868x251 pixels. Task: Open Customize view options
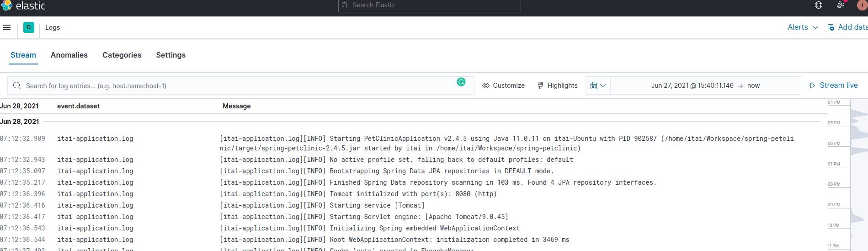pos(504,85)
